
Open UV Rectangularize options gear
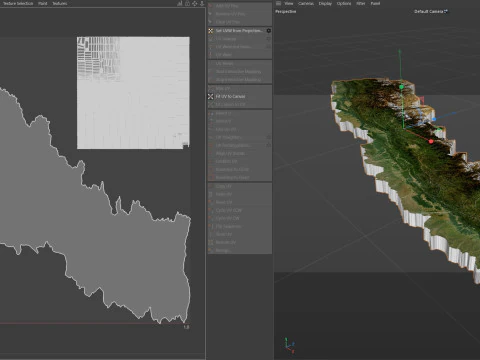pyautogui.click(x=269, y=145)
